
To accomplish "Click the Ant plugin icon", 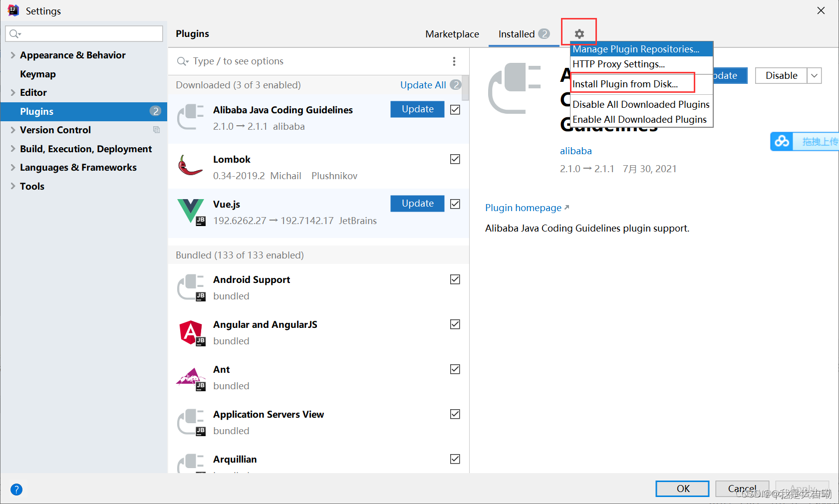I will click(191, 378).
